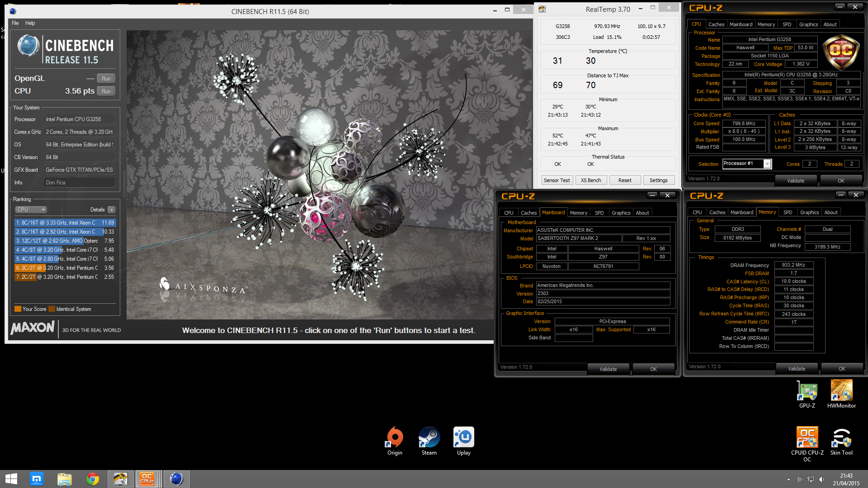
Task: Launch Origin from the desktop
Action: [395, 441]
